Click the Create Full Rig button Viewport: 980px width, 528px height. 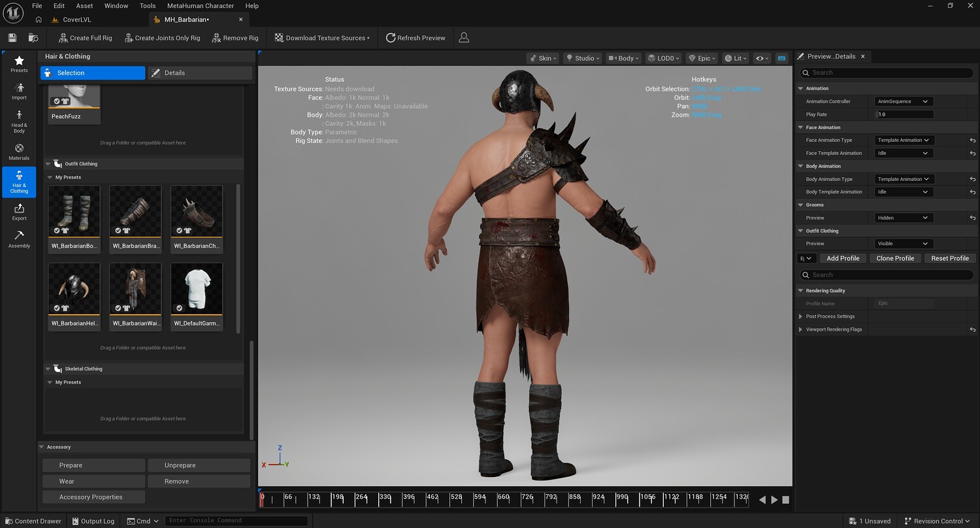[85, 38]
